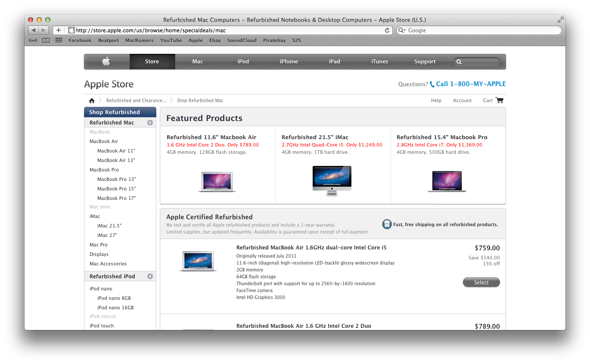
Task: Open Reading List glasses icon
Action: pos(33,40)
